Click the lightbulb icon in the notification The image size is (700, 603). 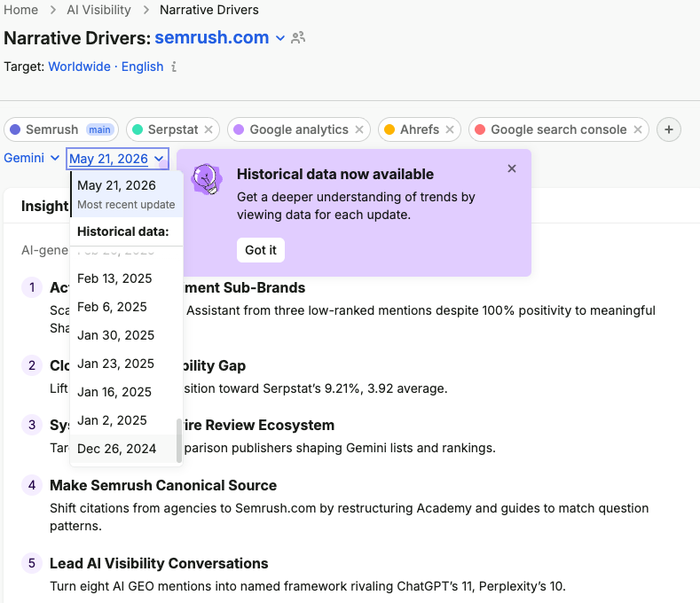tap(207, 179)
